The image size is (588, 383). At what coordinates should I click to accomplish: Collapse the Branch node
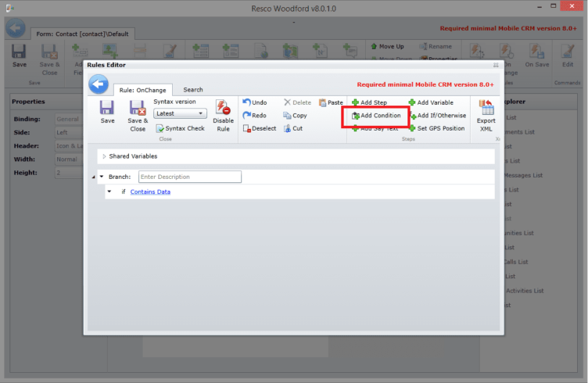tap(101, 177)
